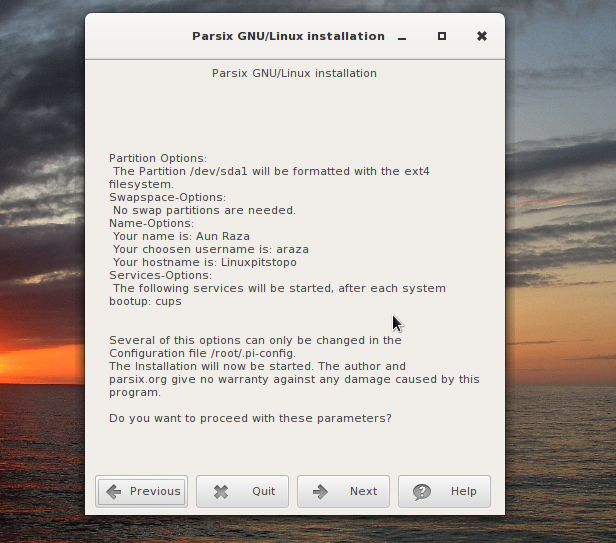Image resolution: width=616 pixels, height=543 pixels.
Task: Maximize the installation window
Action: [442, 36]
